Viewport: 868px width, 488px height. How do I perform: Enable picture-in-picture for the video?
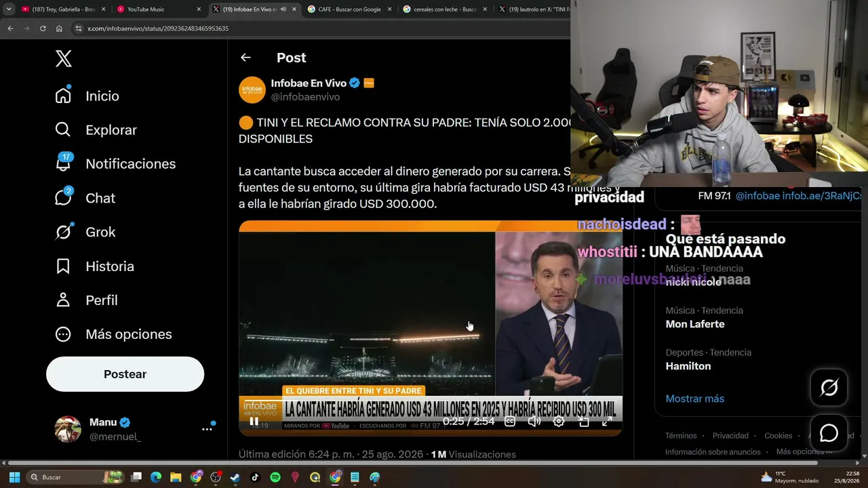tap(583, 422)
